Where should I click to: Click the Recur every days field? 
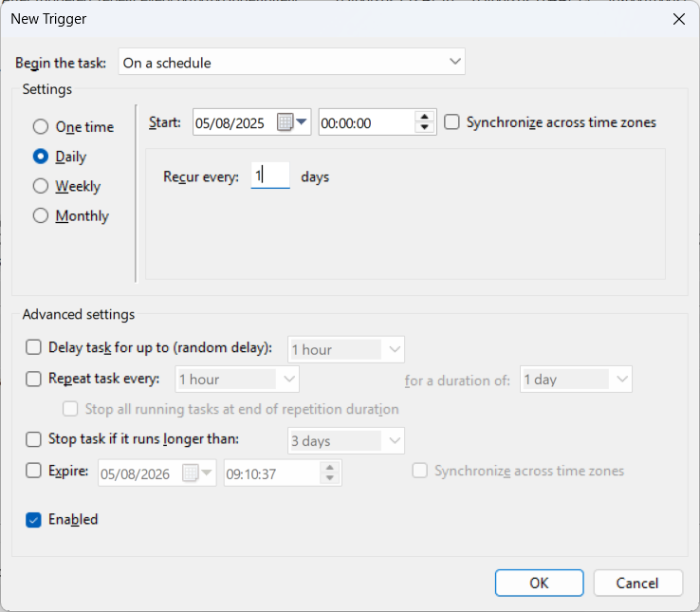(270, 176)
